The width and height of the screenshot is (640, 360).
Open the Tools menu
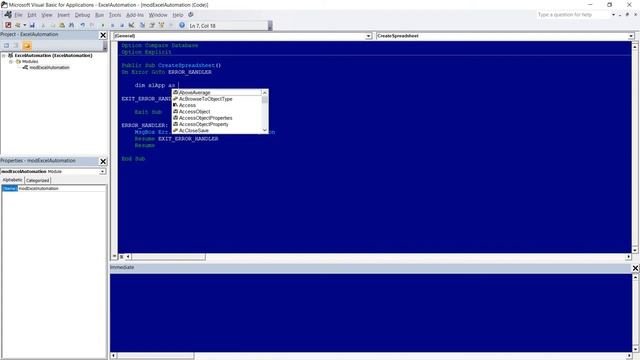pyautogui.click(x=115, y=15)
